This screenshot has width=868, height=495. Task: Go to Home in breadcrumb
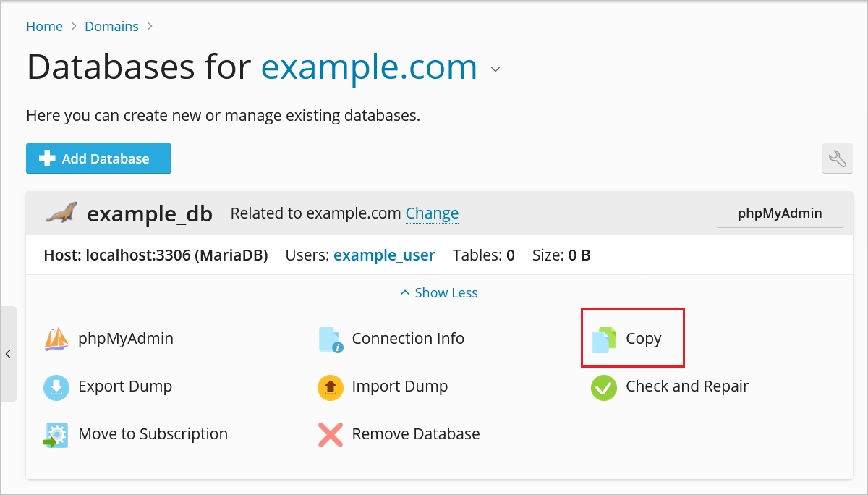[x=44, y=27]
